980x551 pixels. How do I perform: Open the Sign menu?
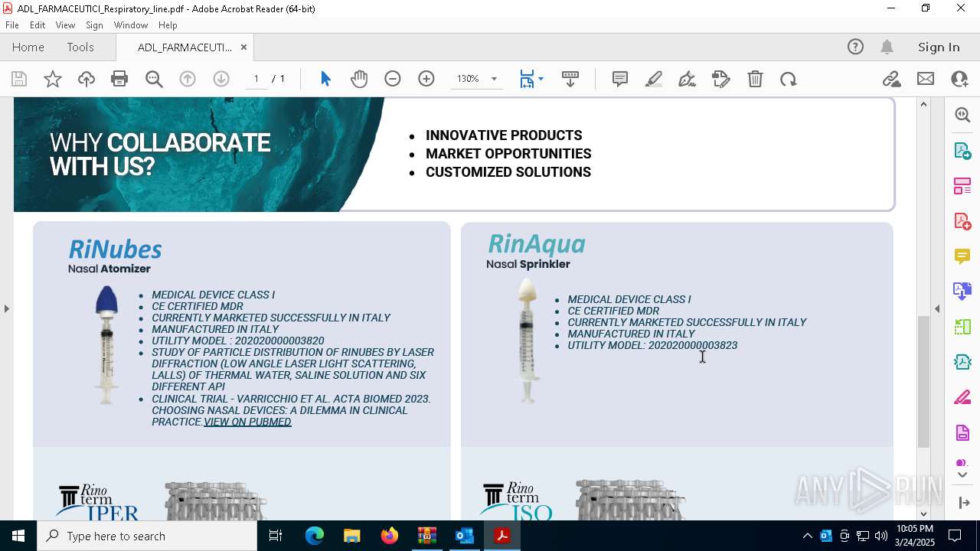[94, 25]
